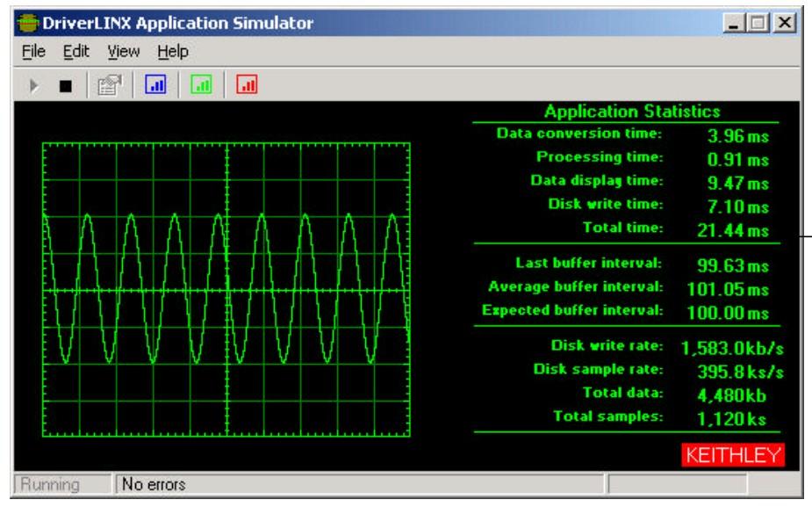This screenshot has width=812, height=507.
Task: Click the Processing time label
Action: [600, 157]
